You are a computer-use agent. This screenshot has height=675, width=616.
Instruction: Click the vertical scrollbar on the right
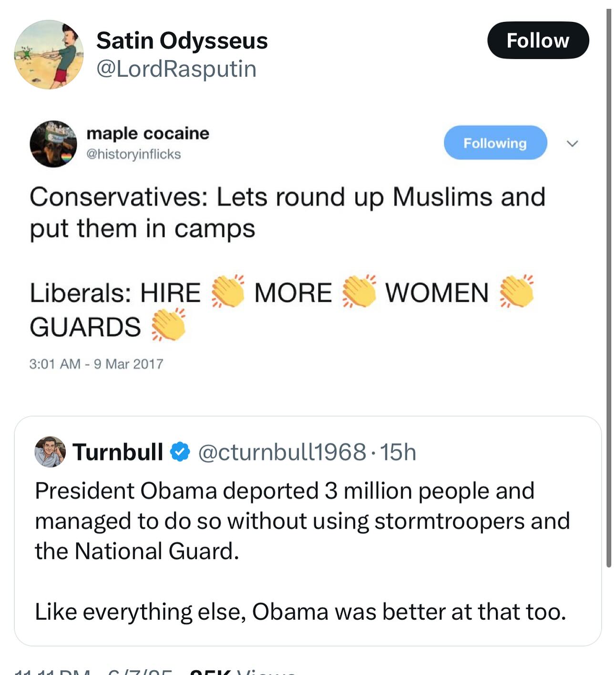[x=608, y=286]
